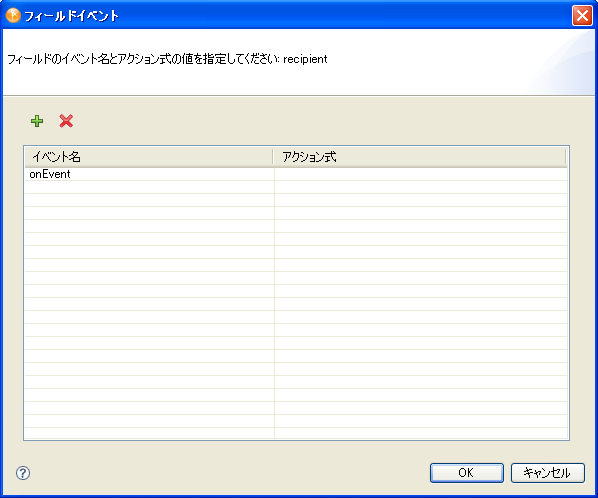Click the キャンセル button
The width and height of the screenshot is (598, 498).
click(x=547, y=473)
